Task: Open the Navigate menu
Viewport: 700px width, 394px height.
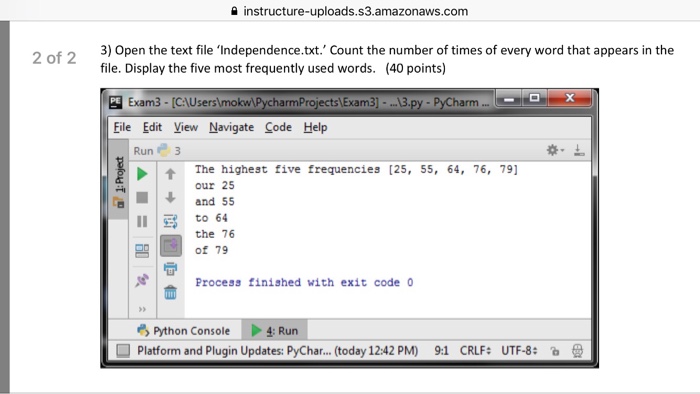Action: (x=231, y=127)
